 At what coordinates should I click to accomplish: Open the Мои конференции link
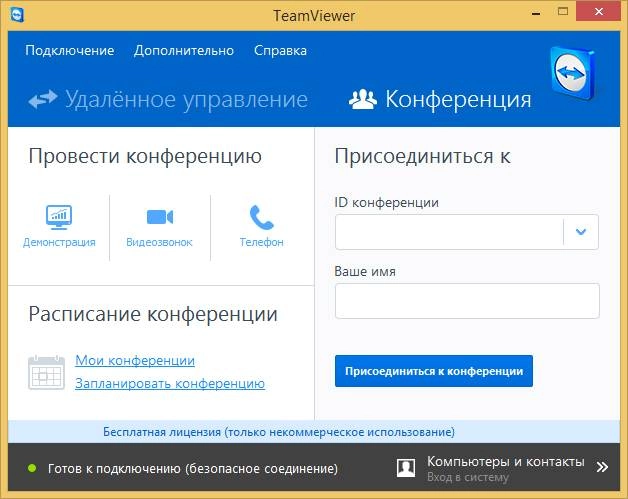[135, 360]
